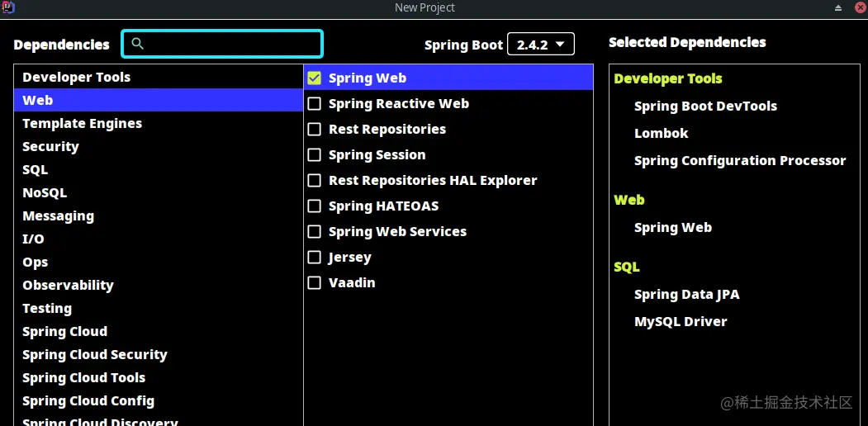Select the NoSQL category
Viewport: 868px width, 426px height.
pyautogui.click(x=159, y=193)
